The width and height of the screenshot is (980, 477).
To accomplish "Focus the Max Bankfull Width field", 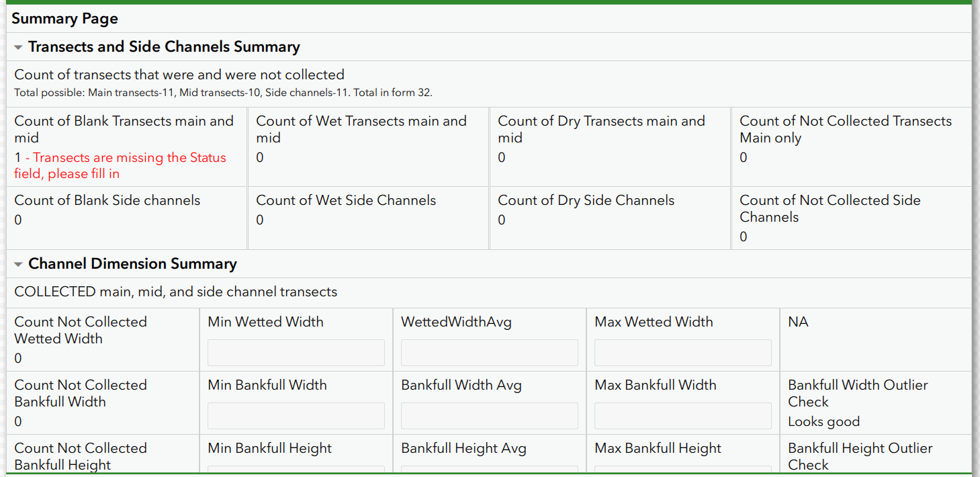I will click(682, 416).
